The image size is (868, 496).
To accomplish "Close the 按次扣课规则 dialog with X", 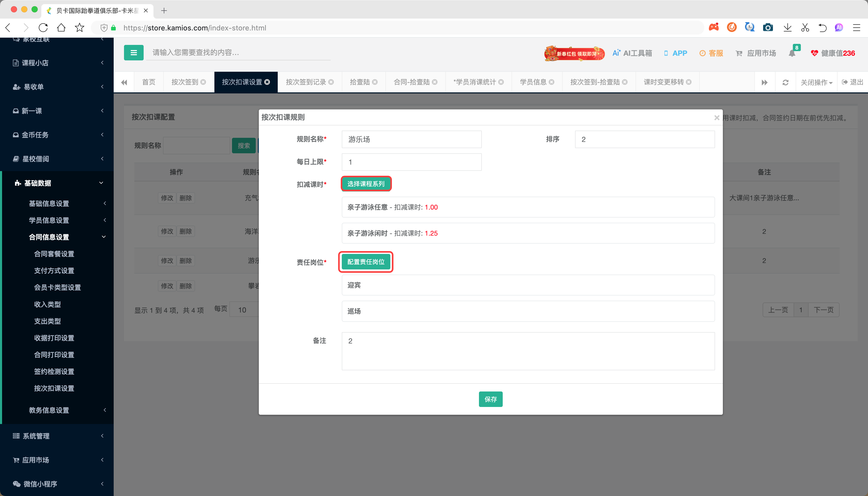I will [x=716, y=117].
